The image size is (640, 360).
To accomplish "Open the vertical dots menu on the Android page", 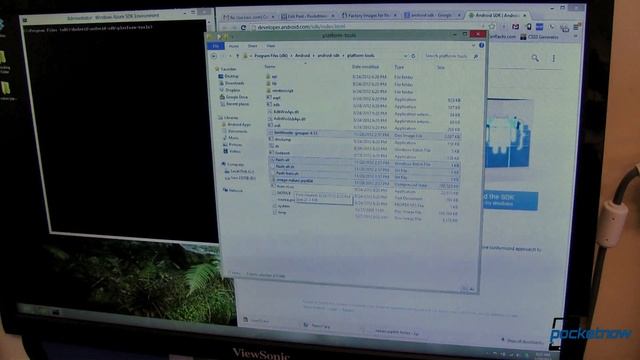I will (x=553, y=58).
